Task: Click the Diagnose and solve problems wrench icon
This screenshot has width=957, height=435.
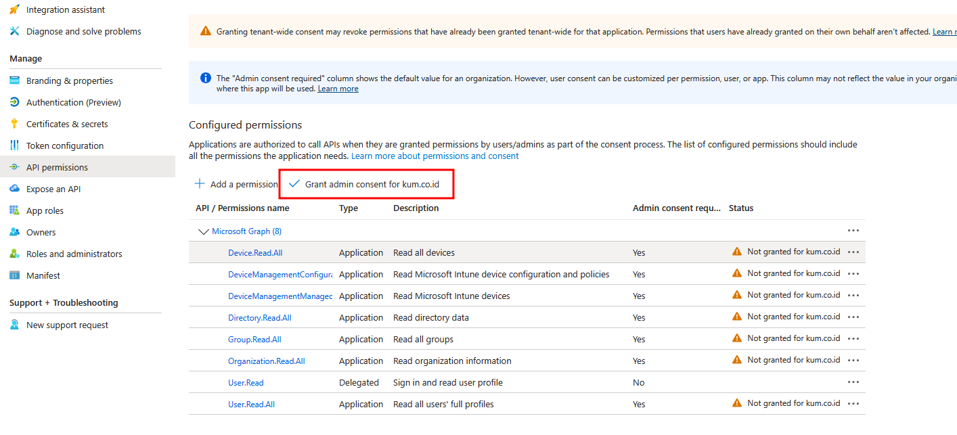Action: [15, 31]
